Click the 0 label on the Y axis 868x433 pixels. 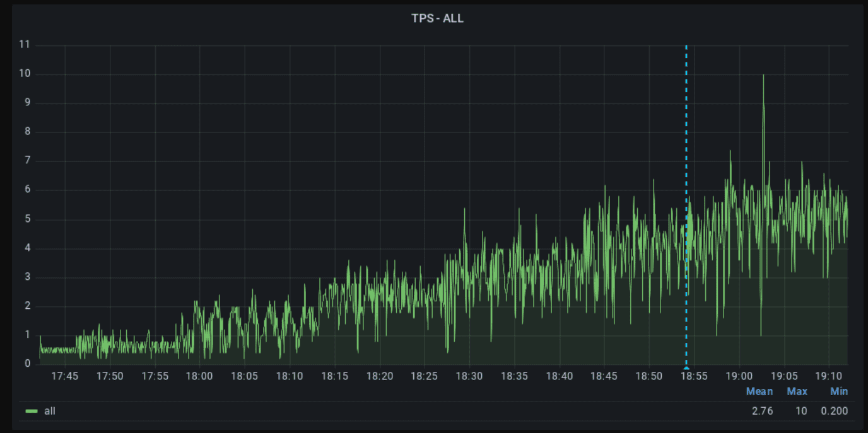27,364
